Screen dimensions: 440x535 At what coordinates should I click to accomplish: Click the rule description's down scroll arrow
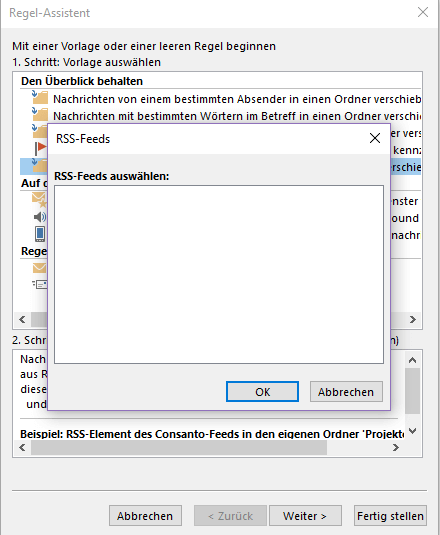coord(412,431)
